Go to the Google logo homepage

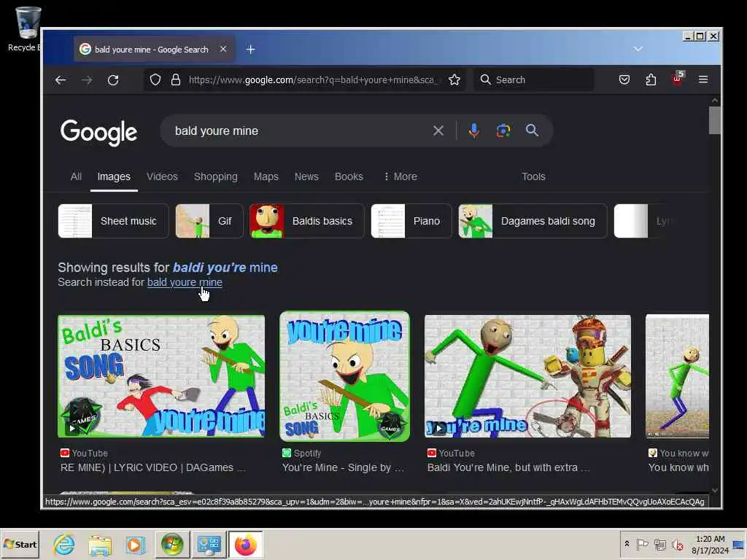coord(99,133)
